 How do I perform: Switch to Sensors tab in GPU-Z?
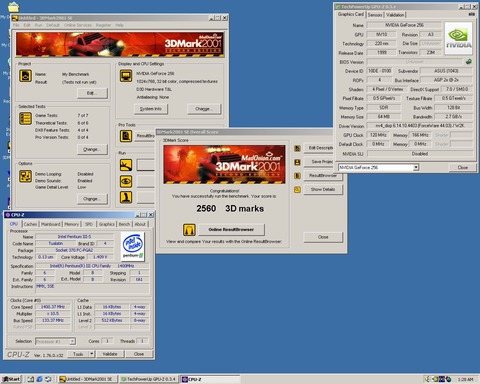(x=375, y=15)
